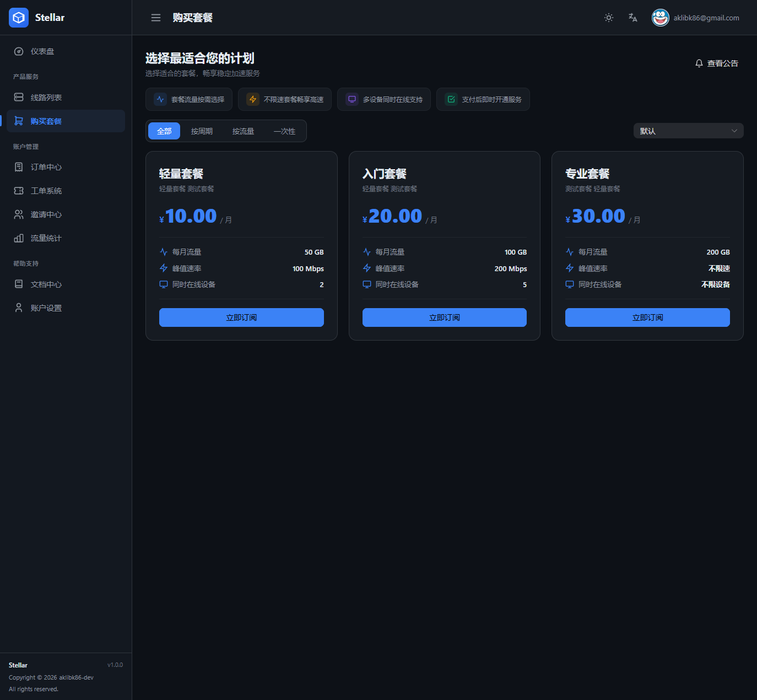Open 工单系统 in sidebar
Viewport: 757px width, 700px height.
pos(66,191)
